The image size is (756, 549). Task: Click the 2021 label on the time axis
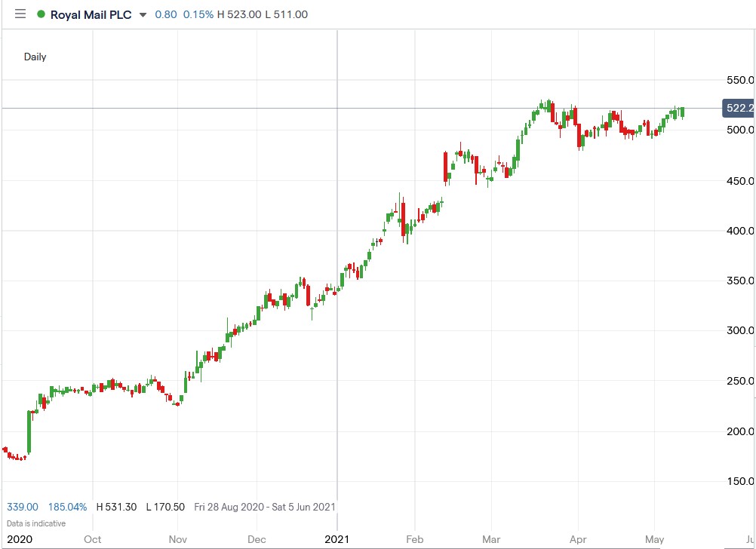click(x=338, y=539)
